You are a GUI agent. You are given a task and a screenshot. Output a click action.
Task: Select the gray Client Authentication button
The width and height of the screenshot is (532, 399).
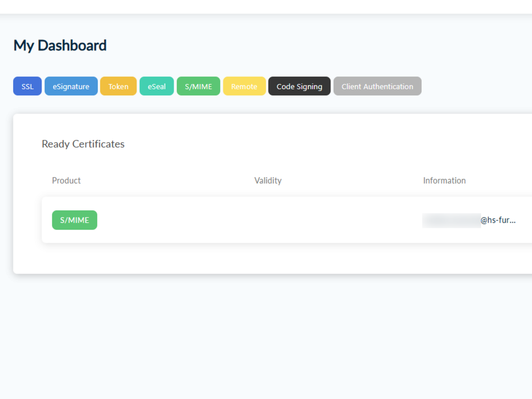click(x=377, y=86)
